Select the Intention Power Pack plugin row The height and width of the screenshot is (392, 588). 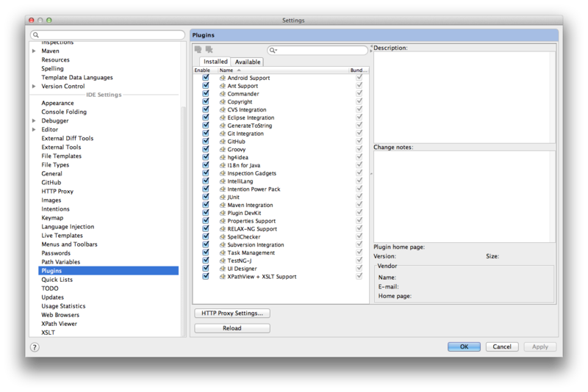coord(281,189)
